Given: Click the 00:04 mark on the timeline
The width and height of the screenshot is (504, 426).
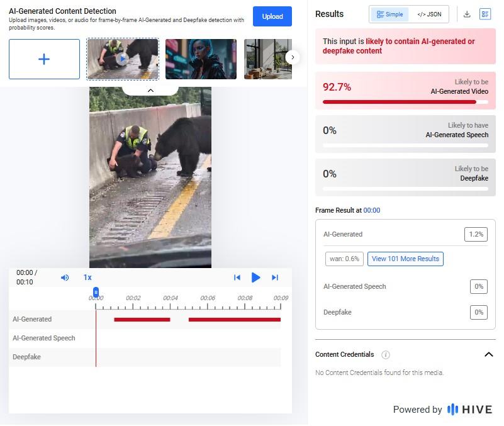Looking at the screenshot, I should (x=171, y=298).
